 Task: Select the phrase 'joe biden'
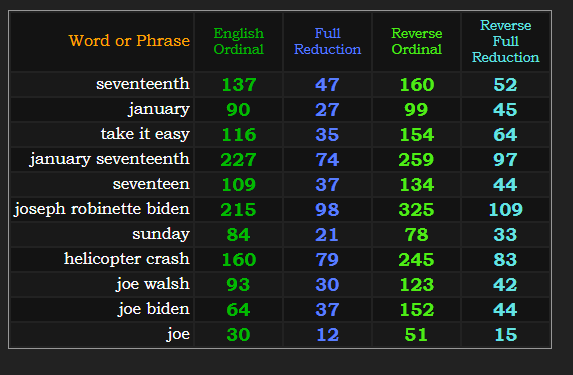(x=154, y=309)
